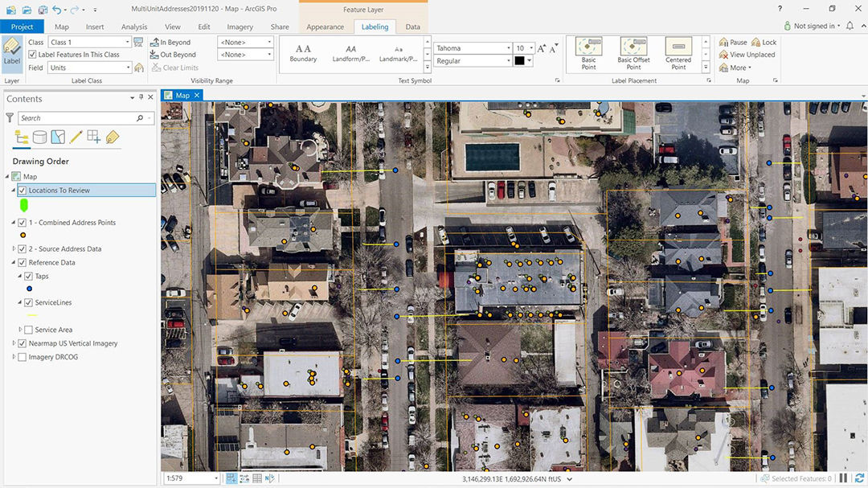Image resolution: width=868 pixels, height=488 pixels.
Task: Switch to List By Data Source view
Action: coord(39,137)
